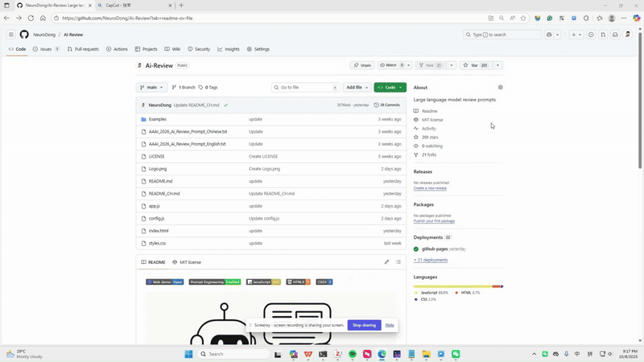
Task: Open the github-pages deployment link
Action: [435, 249]
